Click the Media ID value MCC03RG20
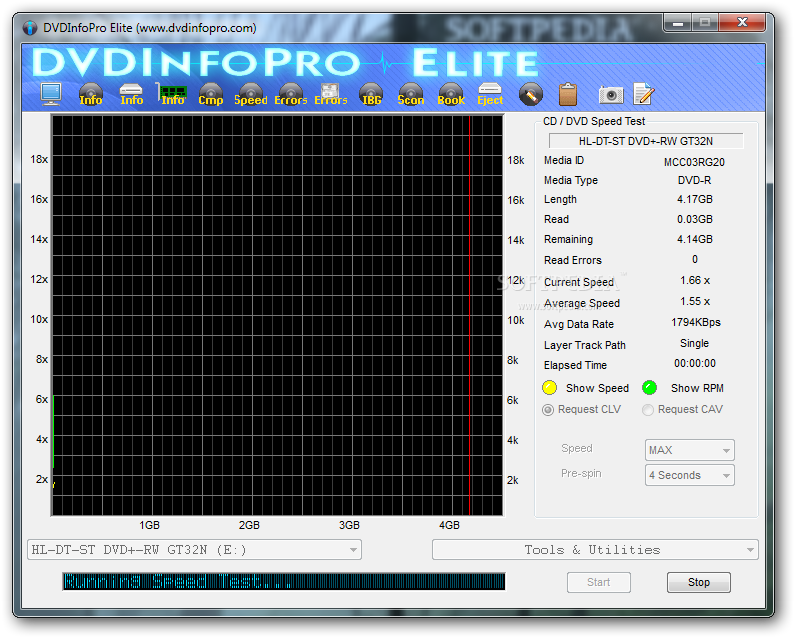 click(694, 162)
